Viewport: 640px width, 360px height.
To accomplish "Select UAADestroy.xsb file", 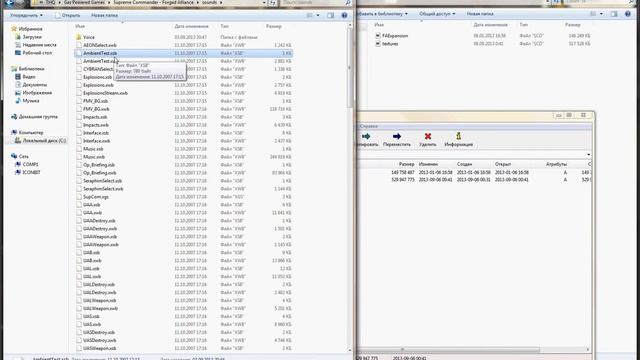I will click(x=99, y=221).
